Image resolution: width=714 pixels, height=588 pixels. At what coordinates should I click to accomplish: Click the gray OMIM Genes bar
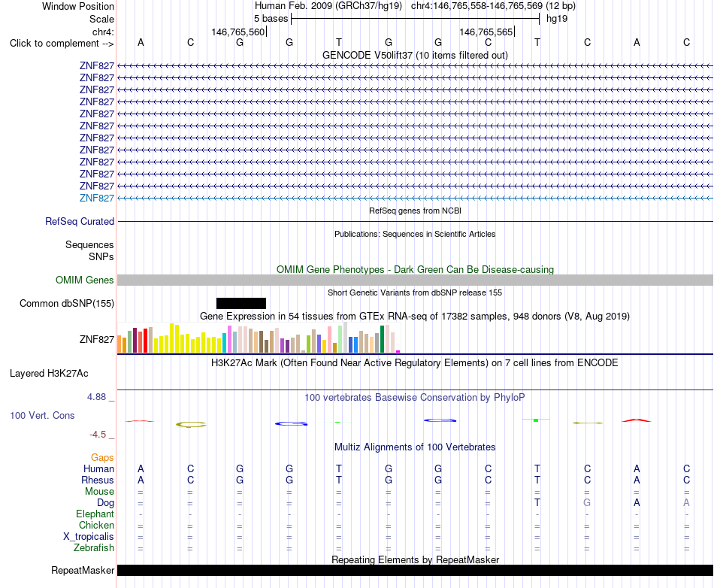(415, 280)
